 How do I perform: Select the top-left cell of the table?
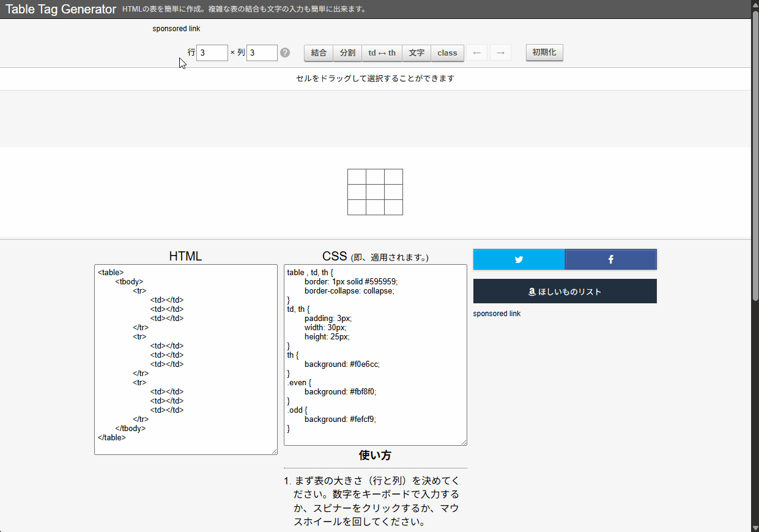(x=357, y=177)
